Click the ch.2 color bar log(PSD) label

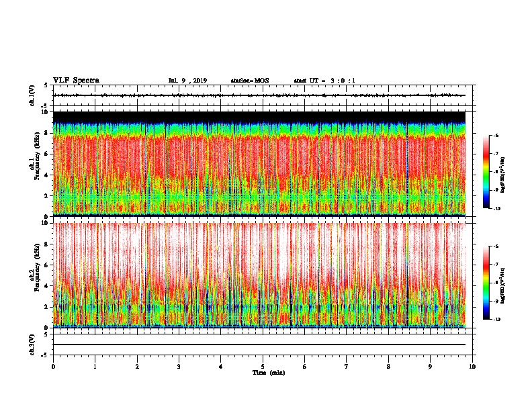point(503,285)
